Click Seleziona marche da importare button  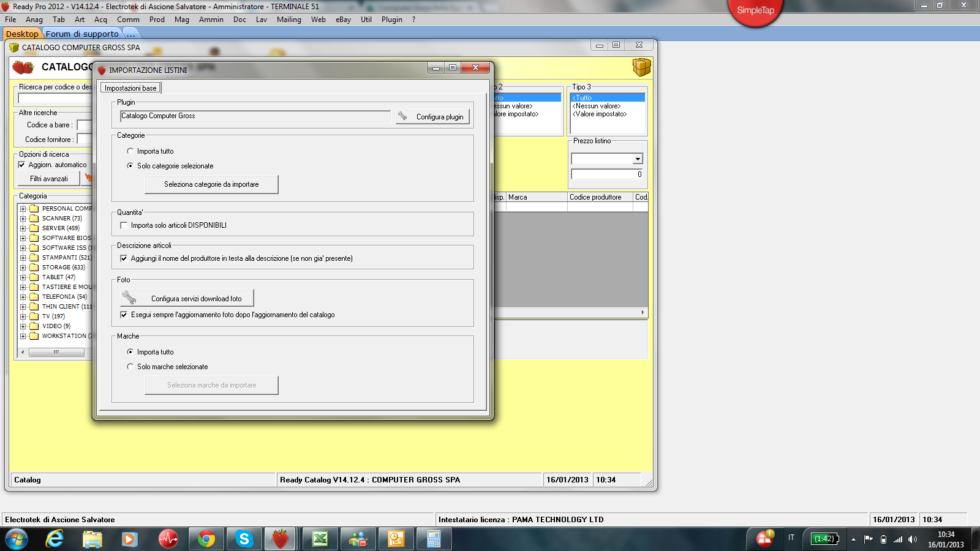tap(211, 385)
